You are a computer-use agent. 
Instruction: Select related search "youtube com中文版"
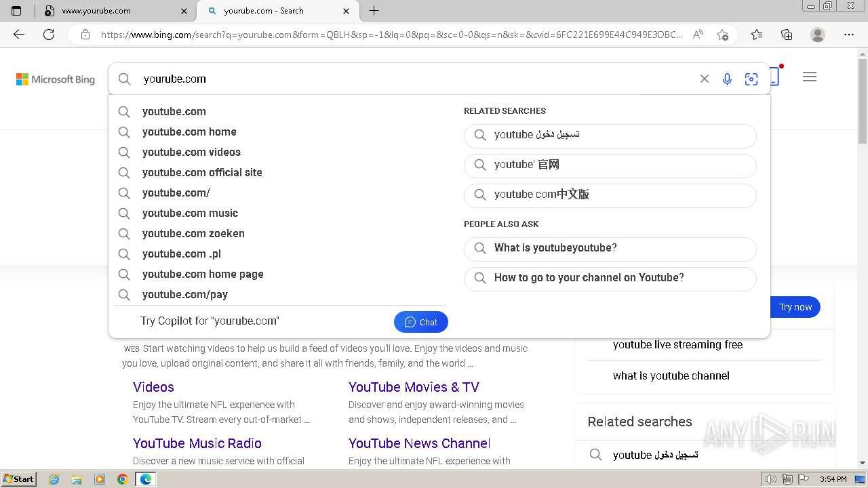[610, 195]
